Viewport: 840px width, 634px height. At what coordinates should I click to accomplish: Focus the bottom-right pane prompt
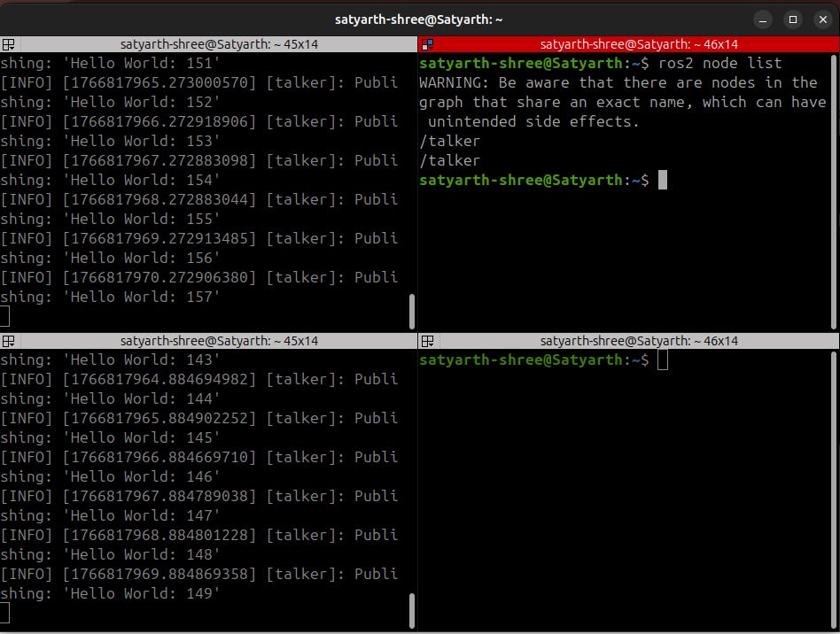542,360
